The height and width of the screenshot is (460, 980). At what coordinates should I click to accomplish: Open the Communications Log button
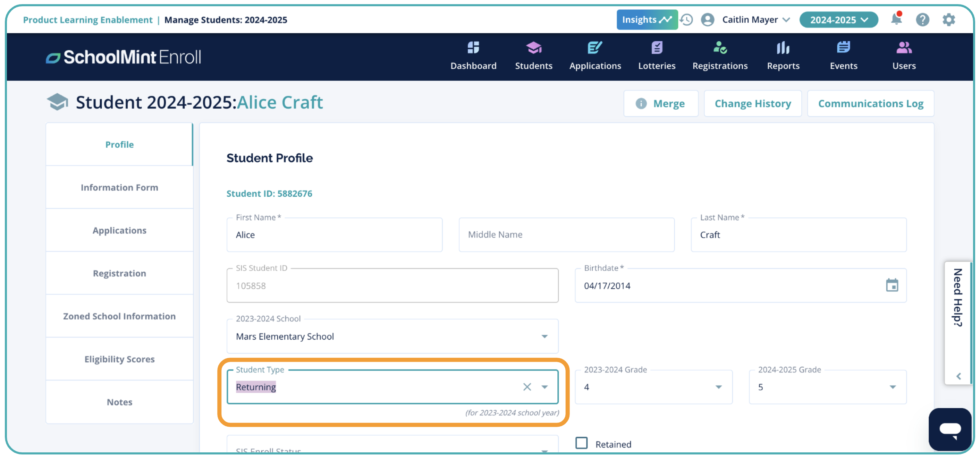point(870,103)
